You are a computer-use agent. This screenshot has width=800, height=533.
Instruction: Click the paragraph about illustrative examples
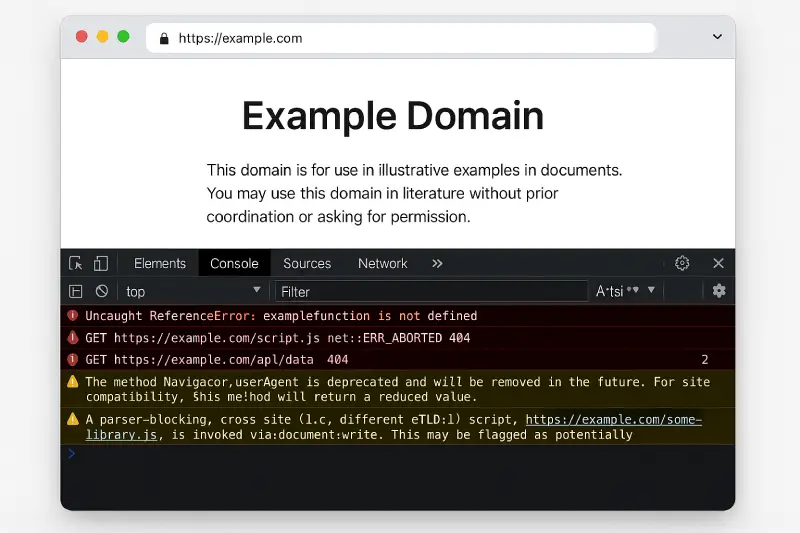click(x=414, y=193)
